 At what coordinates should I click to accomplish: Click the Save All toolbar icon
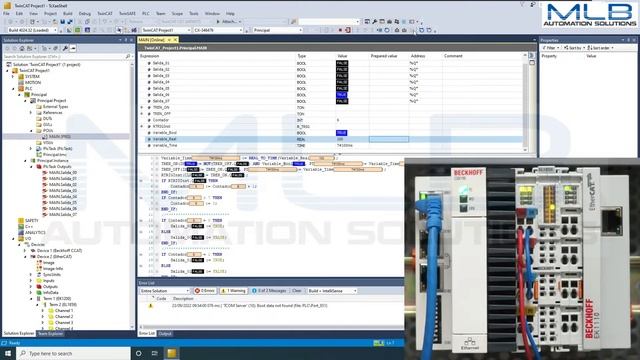coord(70,22)
